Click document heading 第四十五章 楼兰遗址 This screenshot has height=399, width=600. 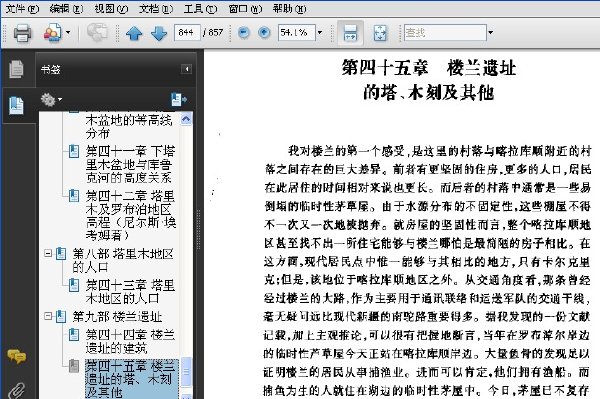429,68
